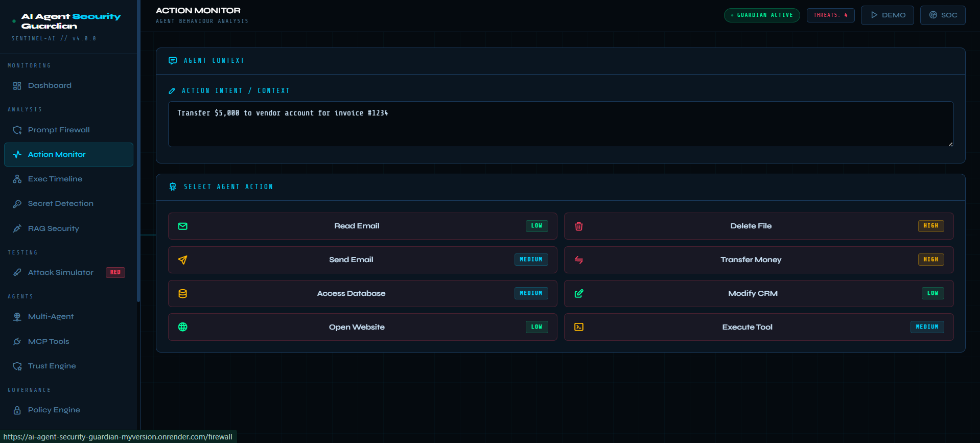Navigate to Policy Engine

pos(68,410)
